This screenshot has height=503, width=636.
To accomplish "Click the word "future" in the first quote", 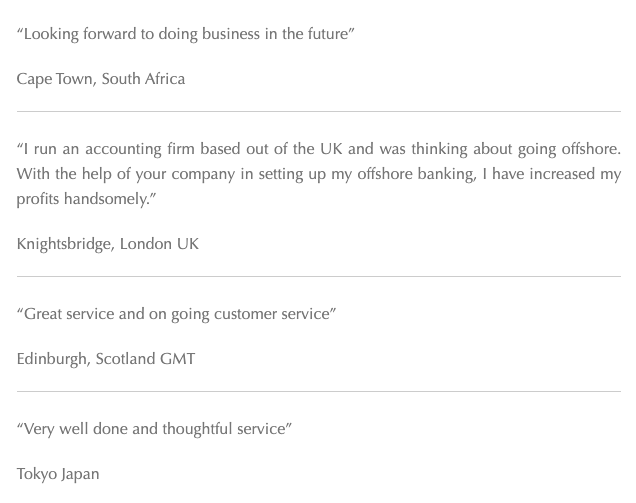I will coord(327,34).
